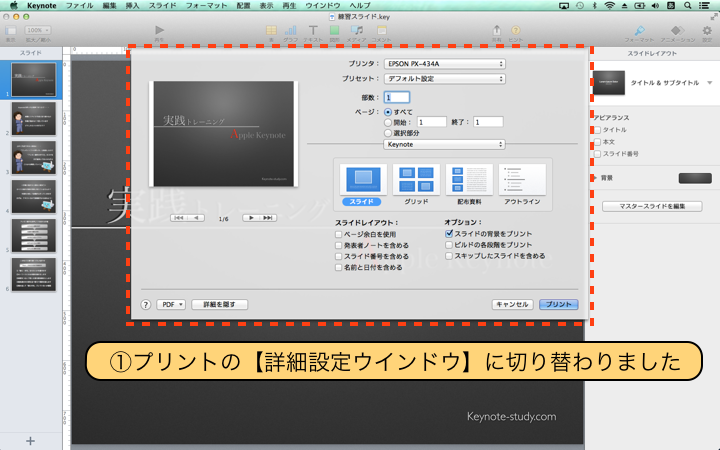Uncheck スライドの背景をプリント checkbox

(x=449, y=234)
